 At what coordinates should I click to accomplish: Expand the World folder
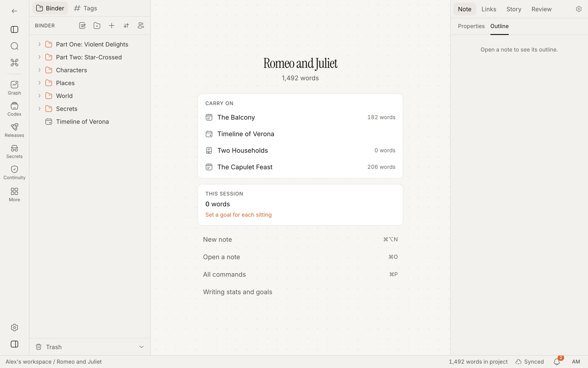pyautogui.click(x=39, y=96)
